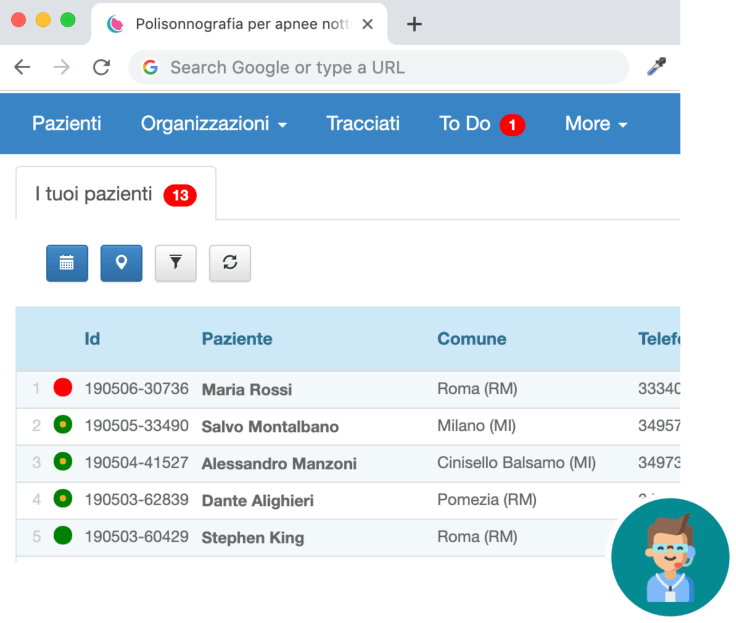Screen dimensions: 736x623
Task: Open the filter funnel button
Action: pyautogui.click(x=176, y=263)
